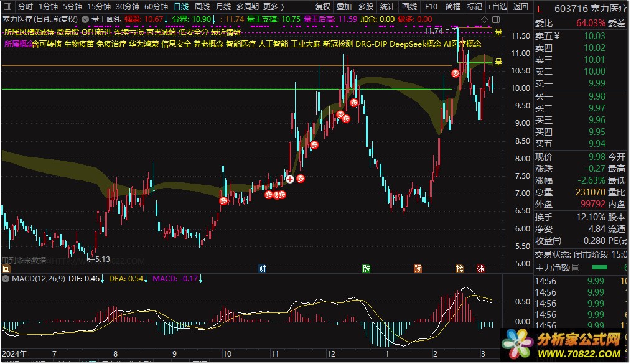Screen dimensions: 631x364
Task: Click the red 涨 event marker
Action: point(480,269)
